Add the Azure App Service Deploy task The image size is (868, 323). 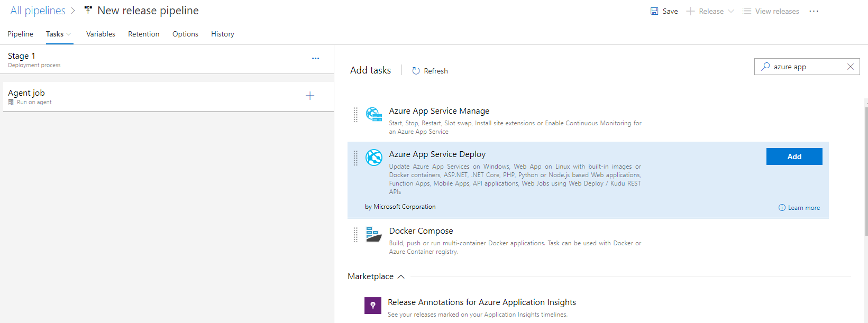[x=794, y=156]
